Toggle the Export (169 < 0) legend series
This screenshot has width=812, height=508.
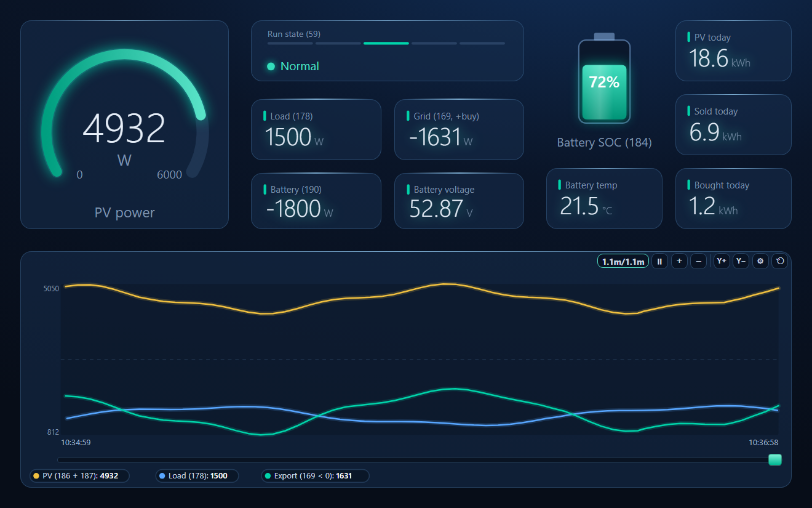pyautogui.click(x=315, y=475)
